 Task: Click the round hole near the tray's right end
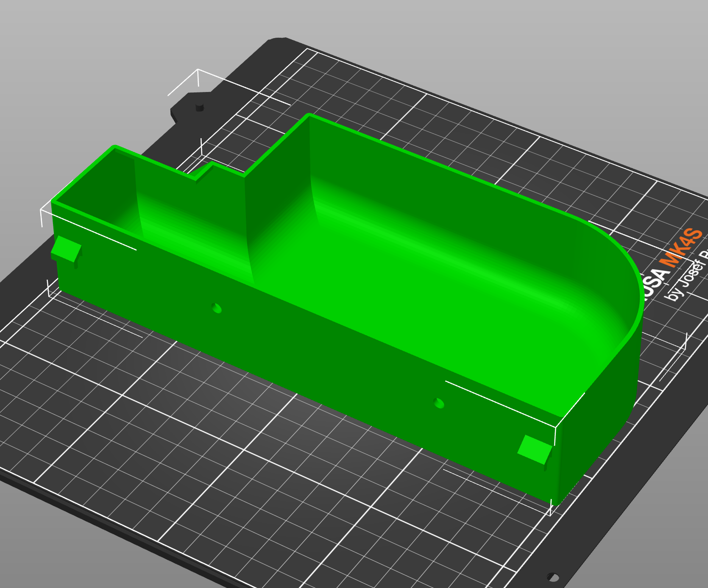[439, 403]
